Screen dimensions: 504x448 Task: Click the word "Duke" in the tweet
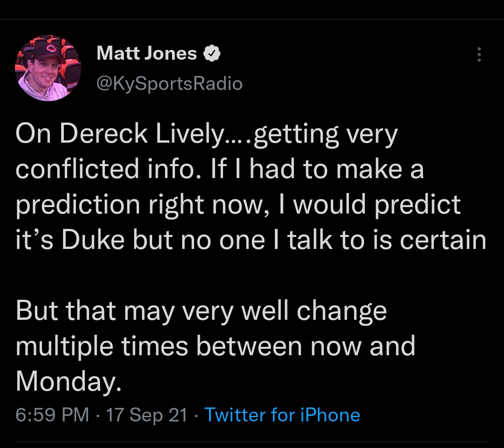click(x=93, y=240)
